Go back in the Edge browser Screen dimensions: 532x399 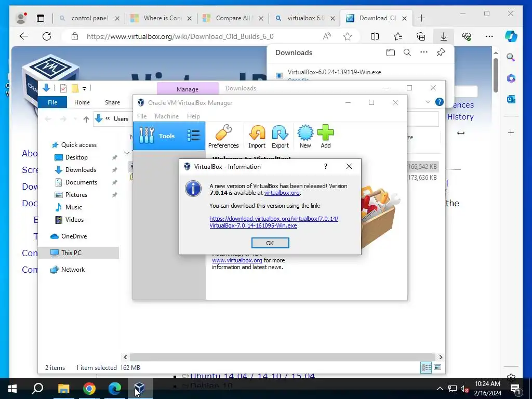pyautogui.click(x=24, y=36)
